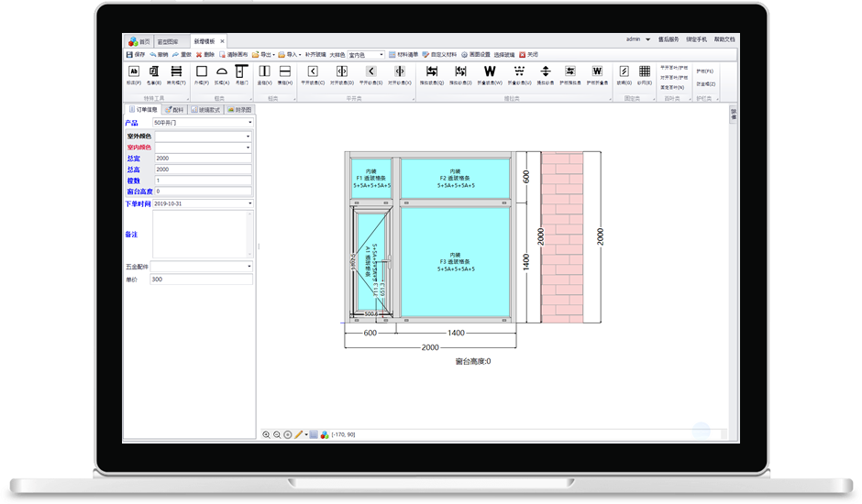Select the vertical mullion tool (V)
Image resolution: width=862 pixels, height=504 pixels.
tap(264, 75)
